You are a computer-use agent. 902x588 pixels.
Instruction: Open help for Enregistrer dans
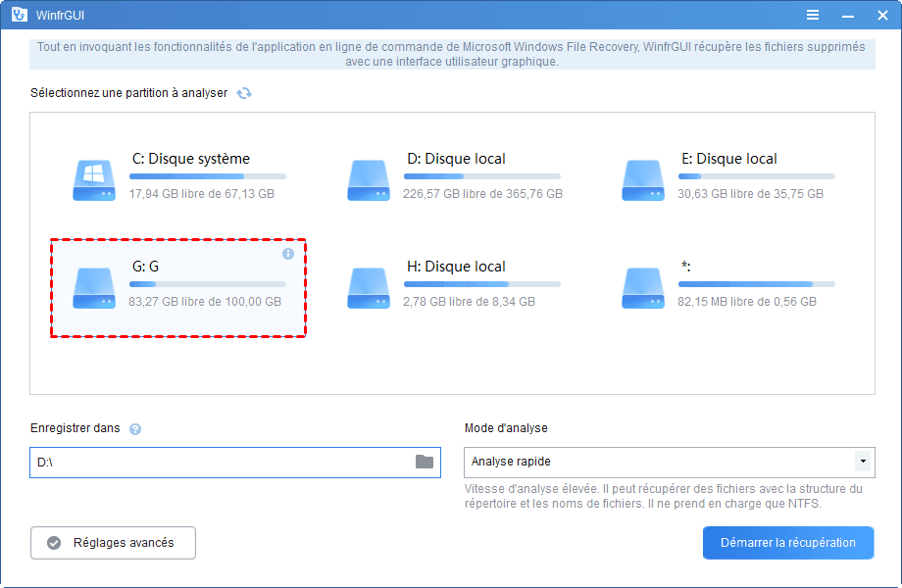coord(135,429)
